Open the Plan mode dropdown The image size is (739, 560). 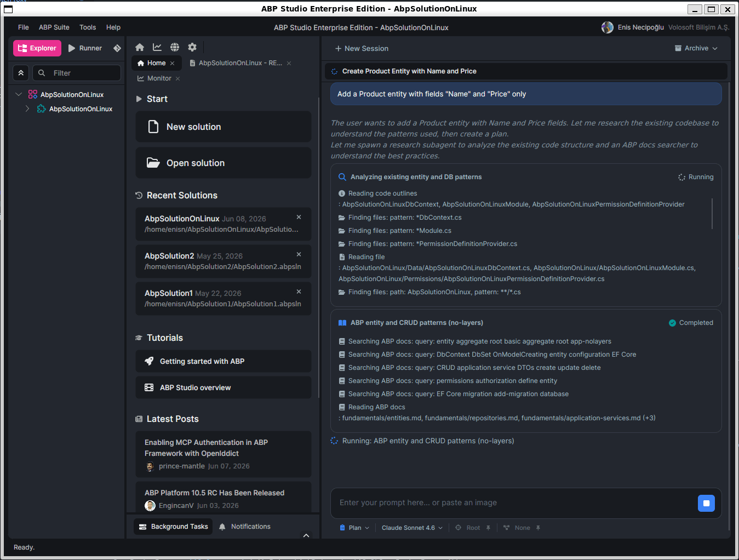click(354, 528)
